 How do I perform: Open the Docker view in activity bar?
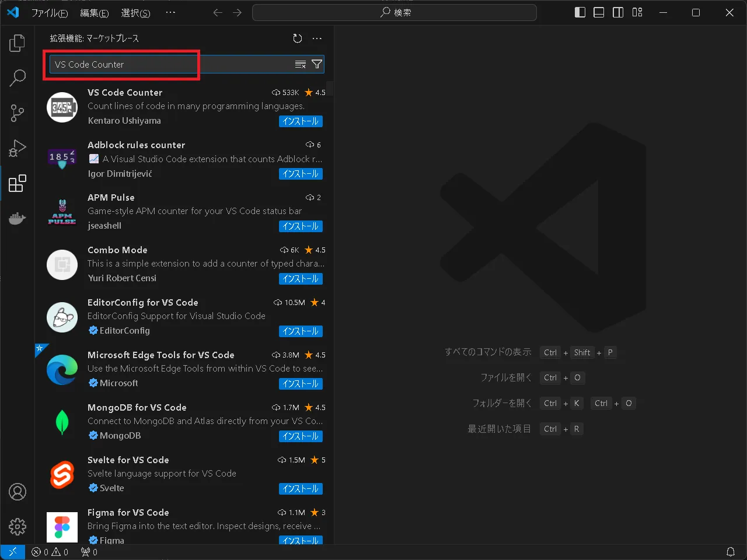click(18, 219)
